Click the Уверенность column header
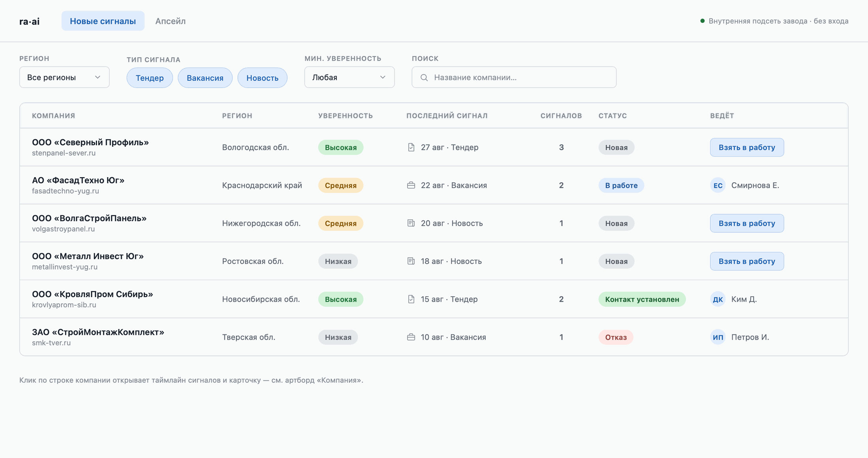The image size is (868, 458). (346, 116)
